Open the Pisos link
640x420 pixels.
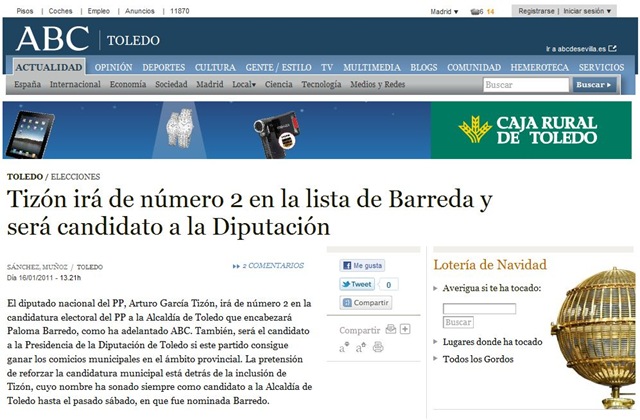click(x=25, y=11)
